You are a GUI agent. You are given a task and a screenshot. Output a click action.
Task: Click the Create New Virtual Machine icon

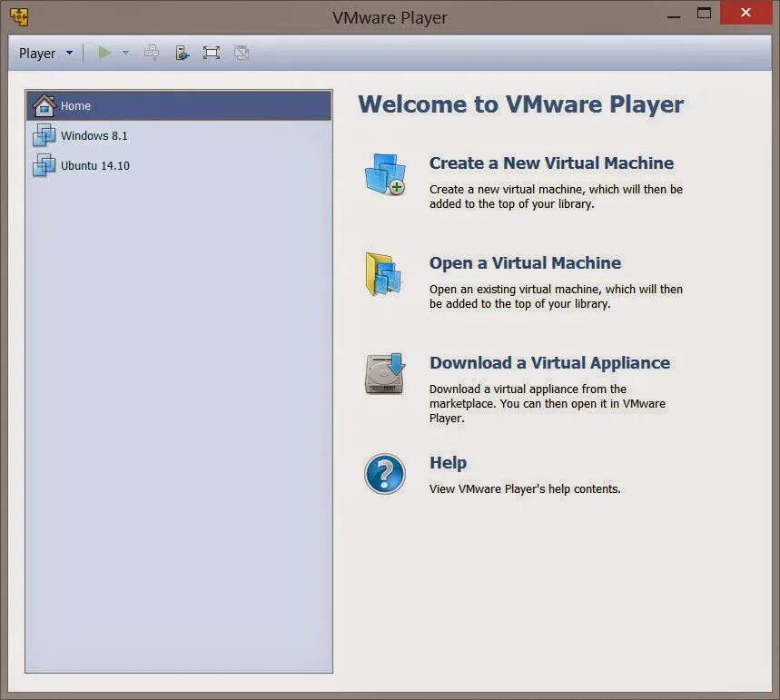tap(385, 174)
